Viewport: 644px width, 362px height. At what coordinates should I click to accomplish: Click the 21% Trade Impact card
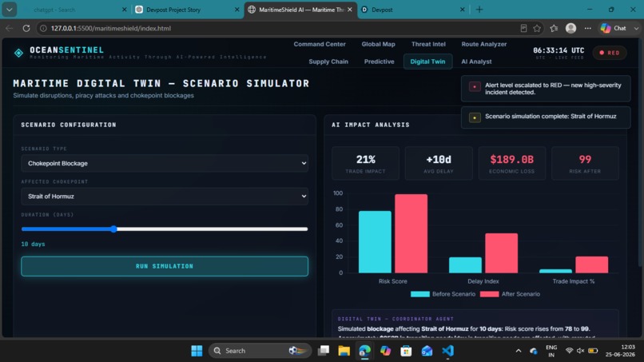[365, 164]
